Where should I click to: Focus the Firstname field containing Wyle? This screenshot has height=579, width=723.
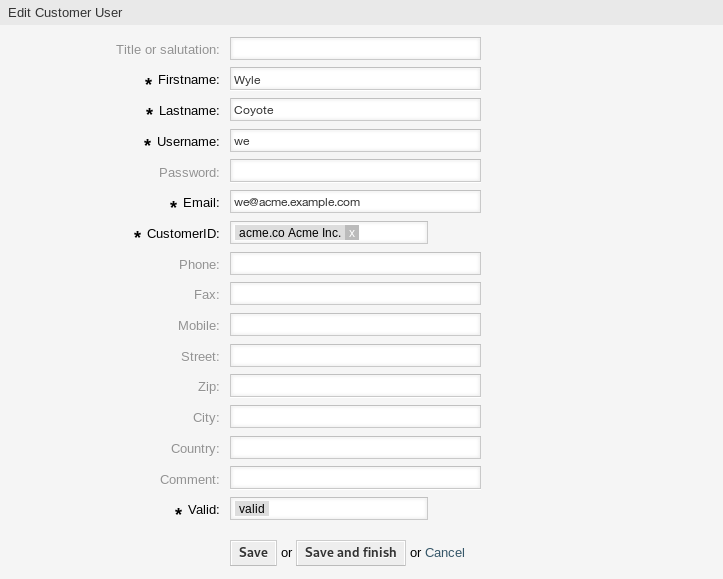[x=356, y=79]
